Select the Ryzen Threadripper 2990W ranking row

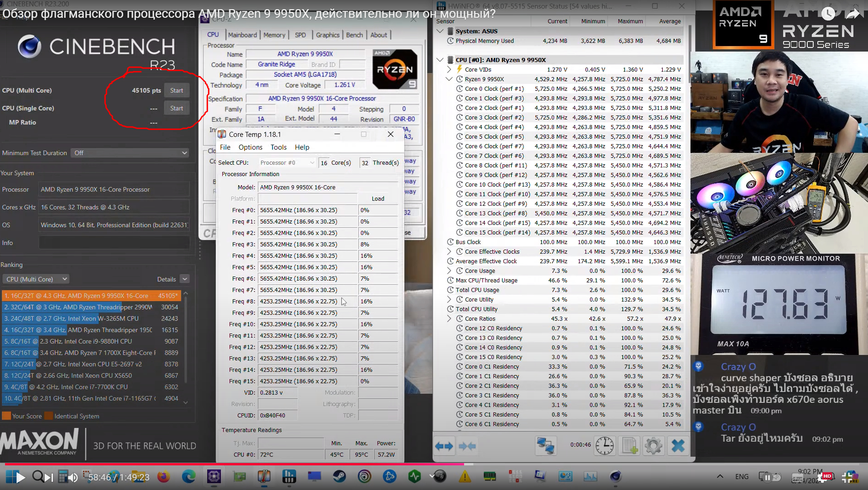click(x=91, y=307)
